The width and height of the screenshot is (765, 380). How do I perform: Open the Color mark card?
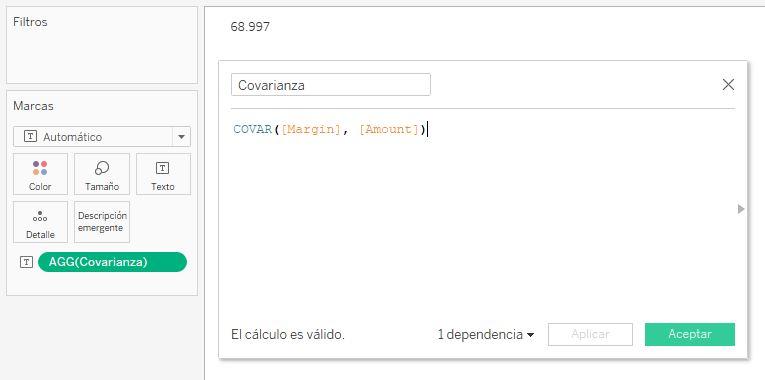tap(40, 174)
